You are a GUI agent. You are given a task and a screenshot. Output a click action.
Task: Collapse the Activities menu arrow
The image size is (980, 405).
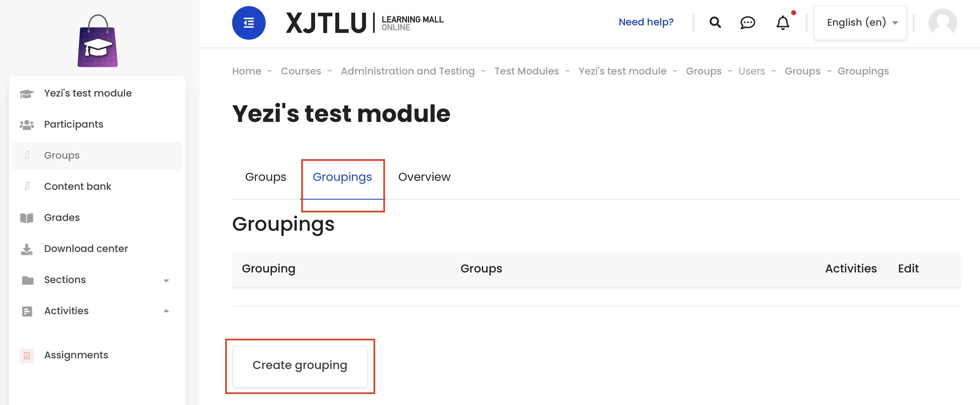click(166, 311)
